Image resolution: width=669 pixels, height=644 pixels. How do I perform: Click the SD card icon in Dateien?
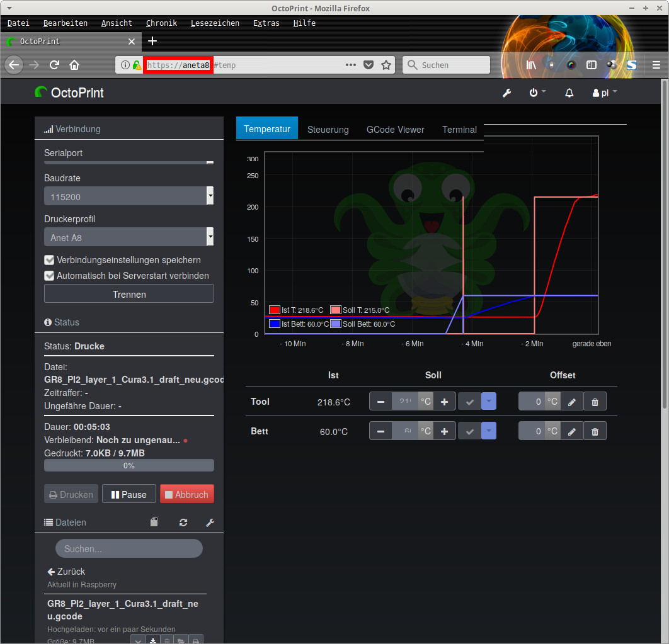click(154, 523)
